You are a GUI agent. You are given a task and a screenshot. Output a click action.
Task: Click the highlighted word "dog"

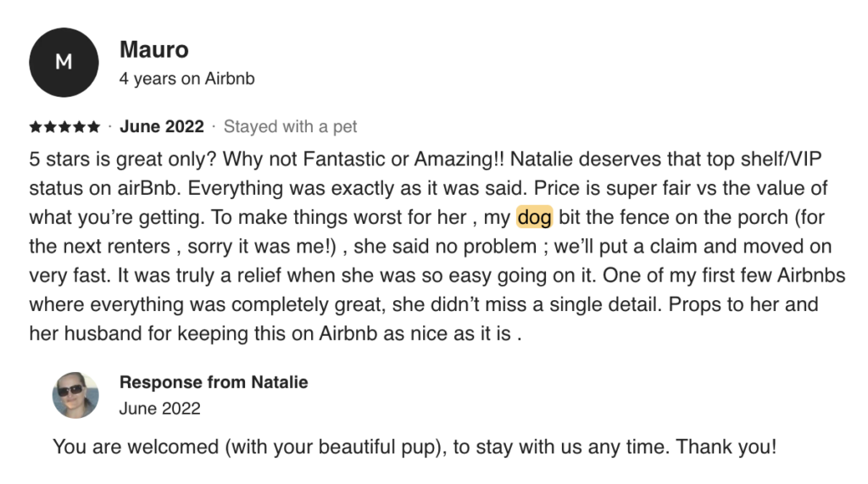tap(534, 218)
